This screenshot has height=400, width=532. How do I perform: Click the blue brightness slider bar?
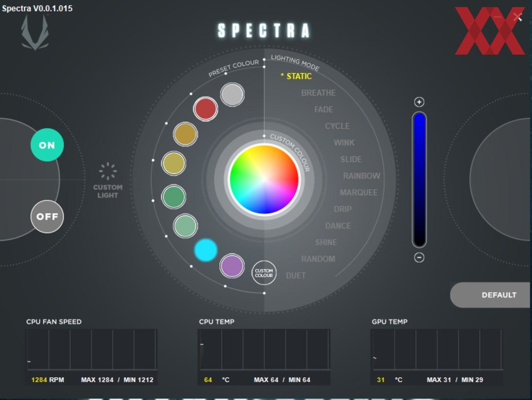419,180
